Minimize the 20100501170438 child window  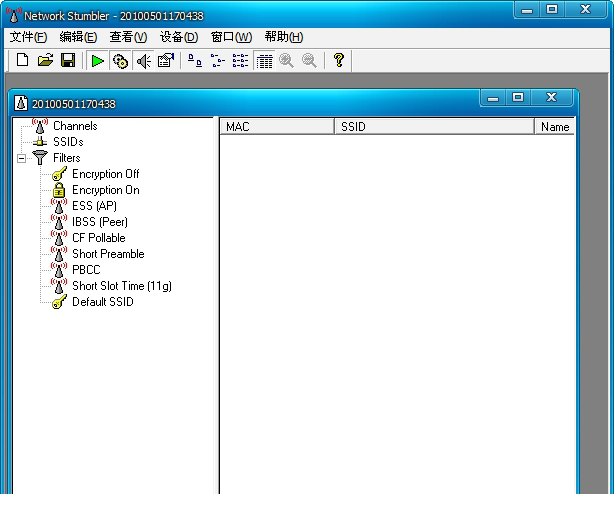(x=493, y=98)
